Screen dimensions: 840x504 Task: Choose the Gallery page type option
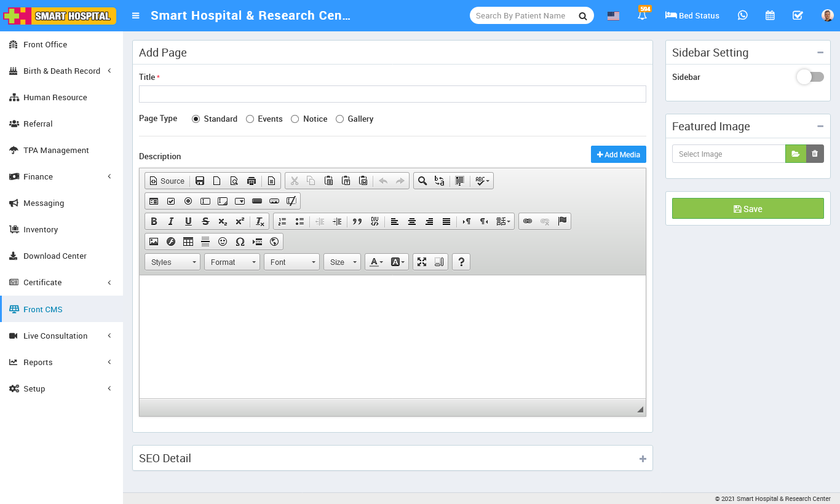(x=339, y=119)
